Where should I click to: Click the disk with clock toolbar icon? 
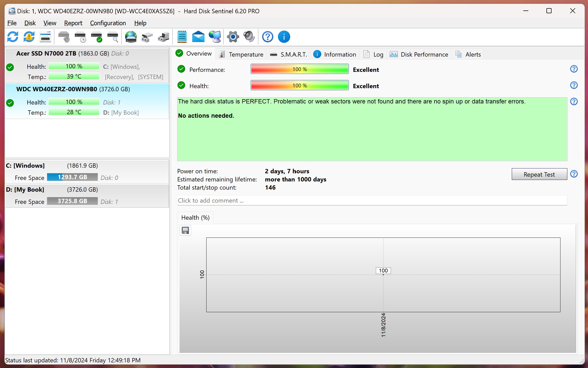pyautogui.click(x=80, y=37)
